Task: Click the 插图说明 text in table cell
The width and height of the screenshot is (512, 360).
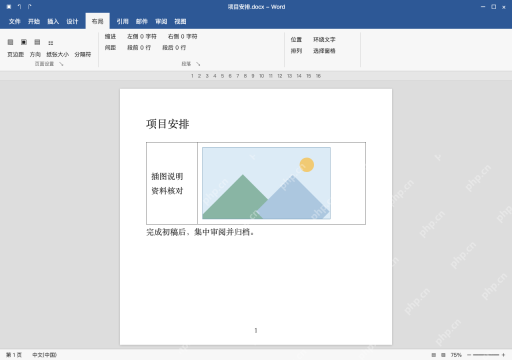Action: 167,176
